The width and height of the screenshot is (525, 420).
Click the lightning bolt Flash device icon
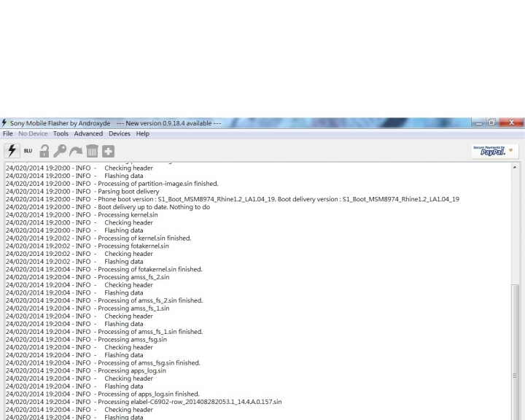point(12,151)
